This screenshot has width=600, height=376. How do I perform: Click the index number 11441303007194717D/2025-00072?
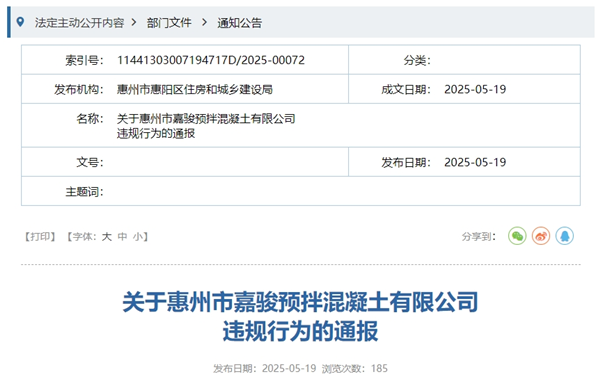pos(211,60)
